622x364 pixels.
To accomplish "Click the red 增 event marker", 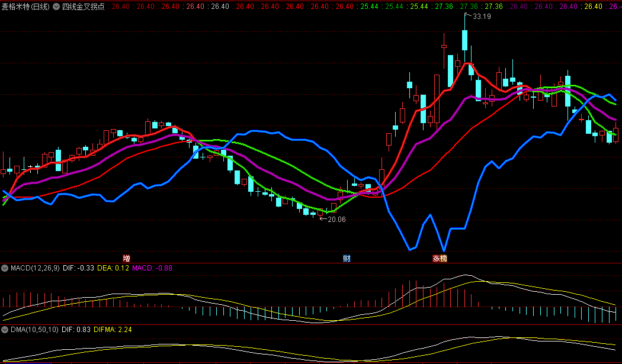I will click(126, 259).
